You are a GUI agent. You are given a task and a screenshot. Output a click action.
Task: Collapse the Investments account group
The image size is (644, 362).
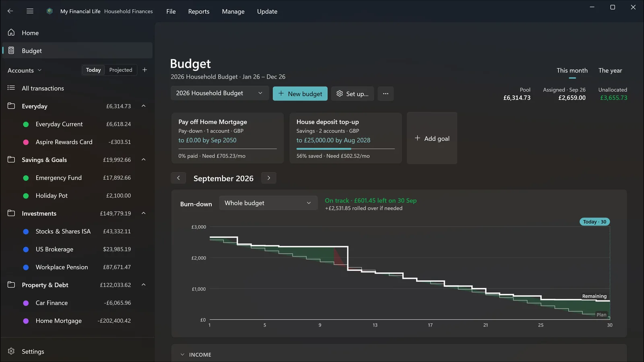(144, 213)
